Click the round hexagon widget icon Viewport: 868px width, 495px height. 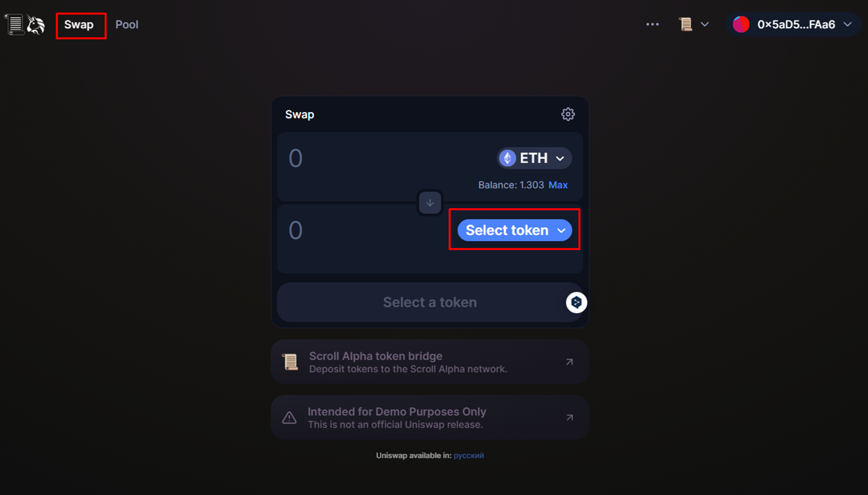(576, 302)
